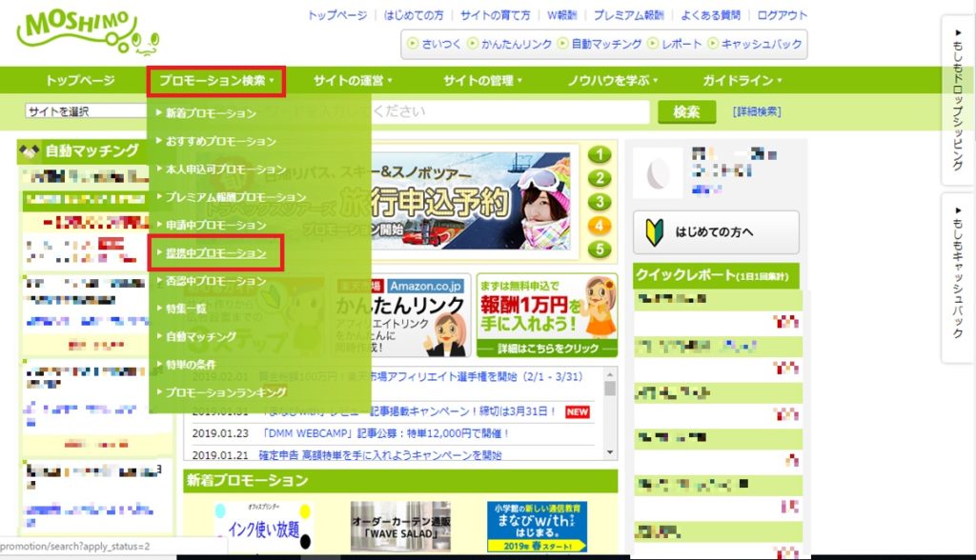The width and height of the screenshot is (976, 560).
Task: Click the 検索 search button
Action: click(686, 112)
